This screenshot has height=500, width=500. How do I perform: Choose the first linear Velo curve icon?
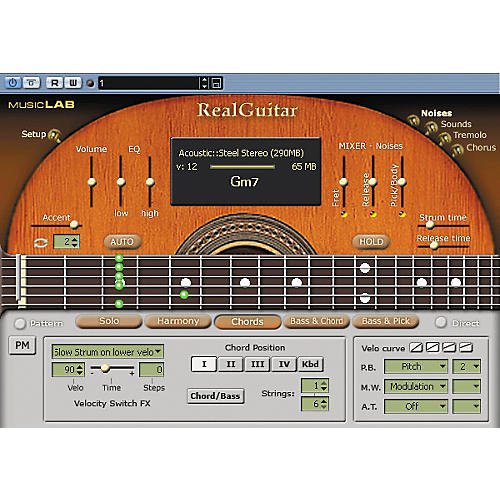pos(416,348)
